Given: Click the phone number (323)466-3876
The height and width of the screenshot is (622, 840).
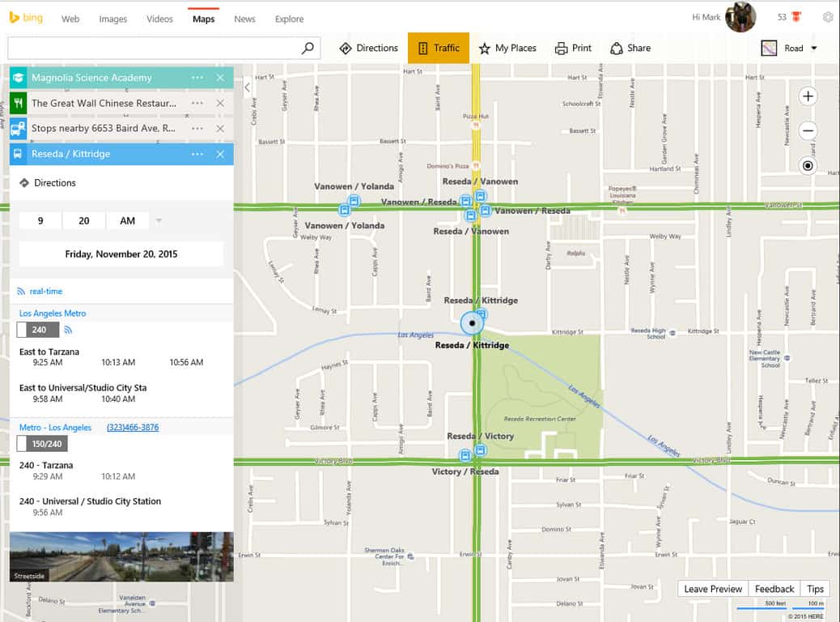Looking at the screenshot, I should [133, 428].
